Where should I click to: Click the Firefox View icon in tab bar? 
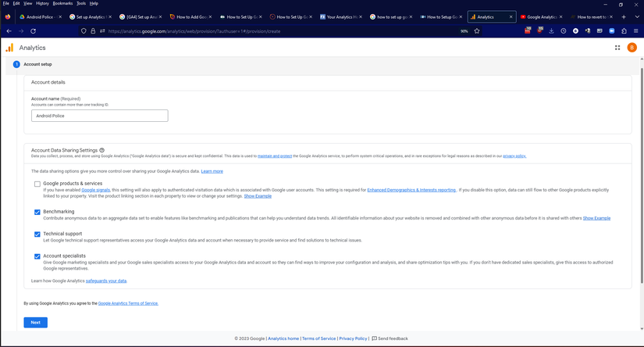tap(7, 17)
